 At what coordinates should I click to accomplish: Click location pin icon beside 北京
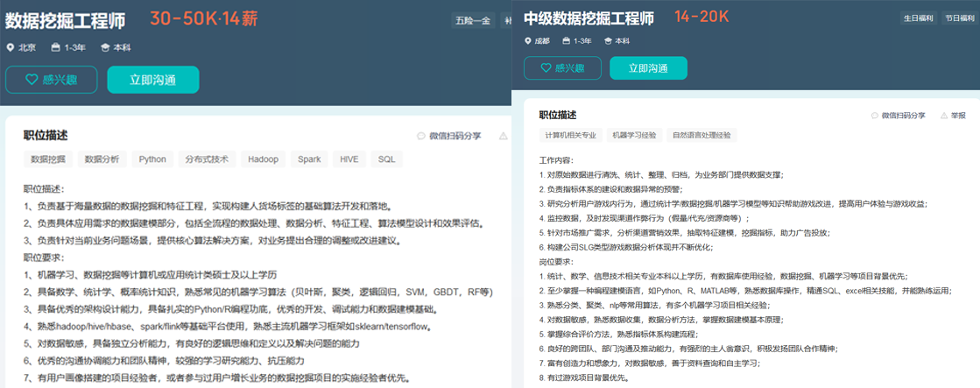pyautogui.click(x=10, y=47)
